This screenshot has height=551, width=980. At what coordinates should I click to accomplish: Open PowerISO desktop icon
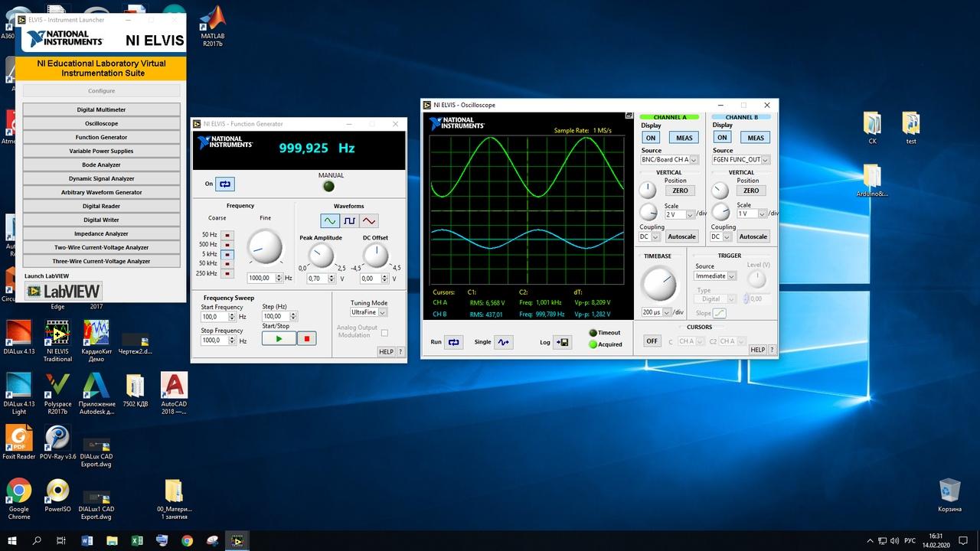57,496
